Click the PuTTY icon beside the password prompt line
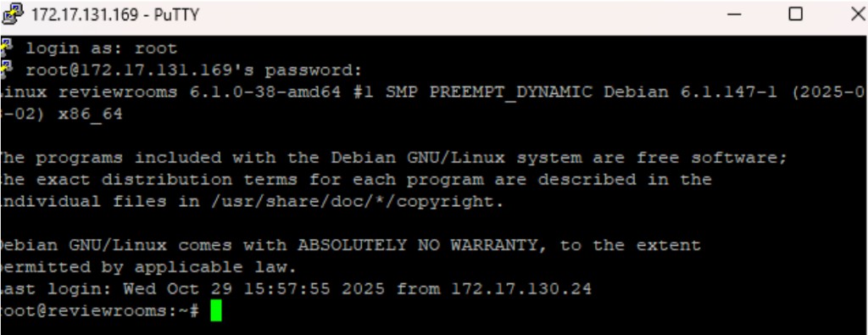 tap(6, 70)
